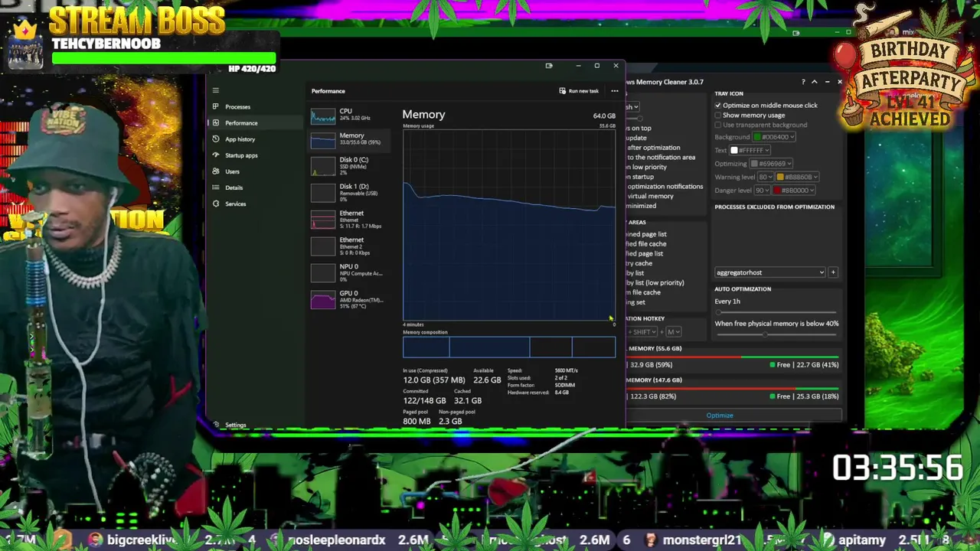The image size is (980, 551).
Task: Open App history page in Task Manager
Action: 255,139
